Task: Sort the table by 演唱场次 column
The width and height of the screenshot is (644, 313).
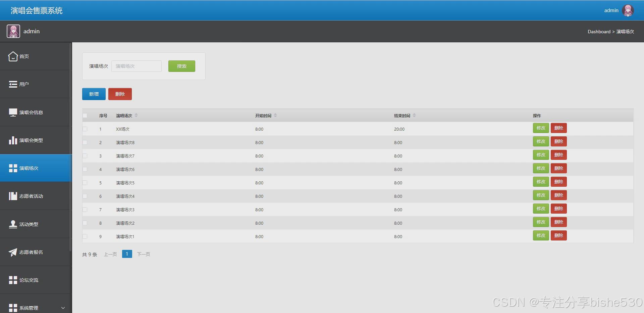Action: (136, 116)
